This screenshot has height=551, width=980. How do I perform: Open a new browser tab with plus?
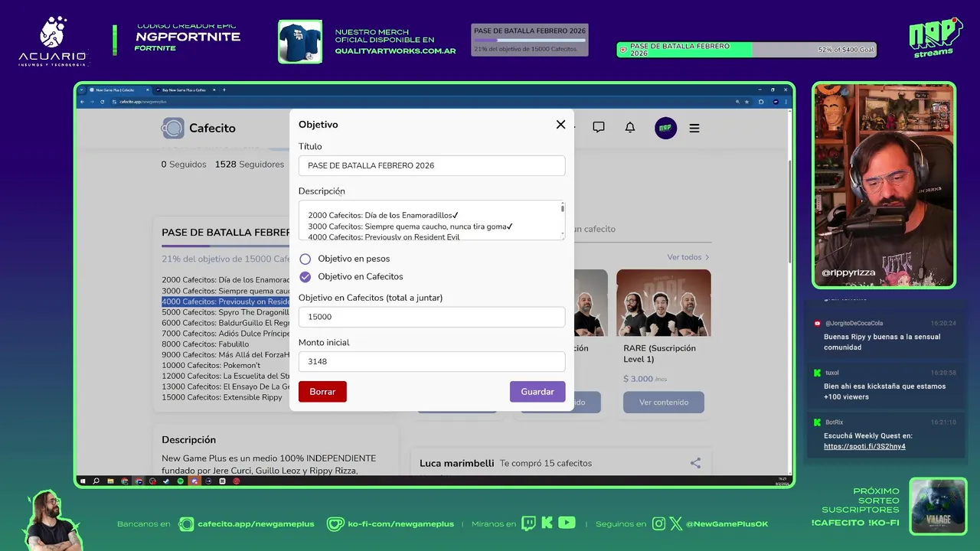224,90
